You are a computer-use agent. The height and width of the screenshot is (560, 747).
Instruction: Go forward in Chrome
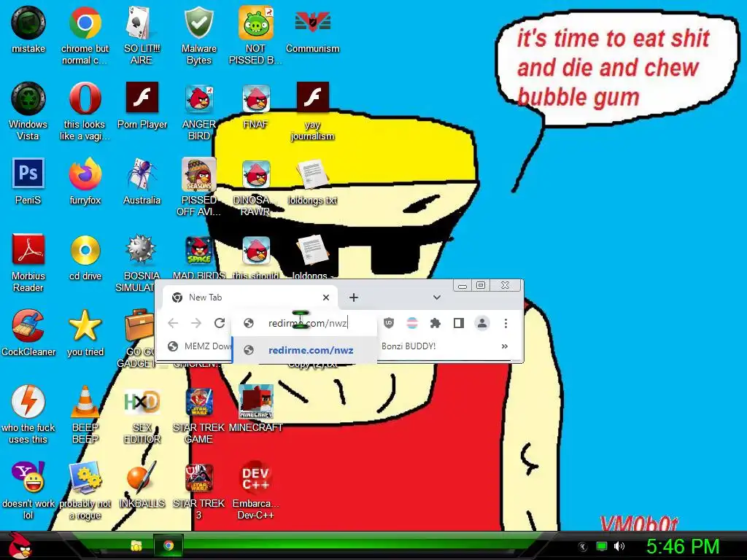tap(196, 323)
